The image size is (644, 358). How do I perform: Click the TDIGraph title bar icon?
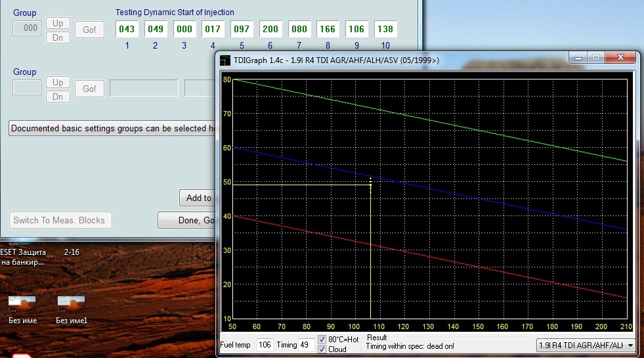click(225, 60)
